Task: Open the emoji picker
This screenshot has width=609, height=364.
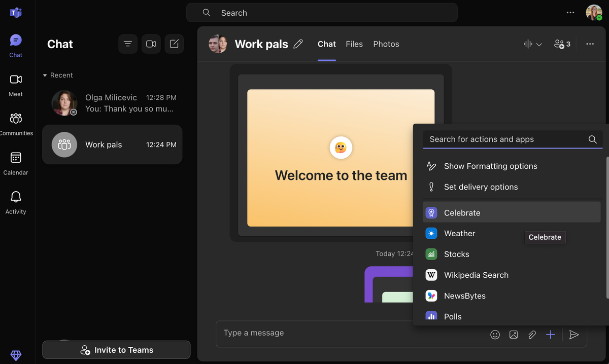Action: [495, 335]
